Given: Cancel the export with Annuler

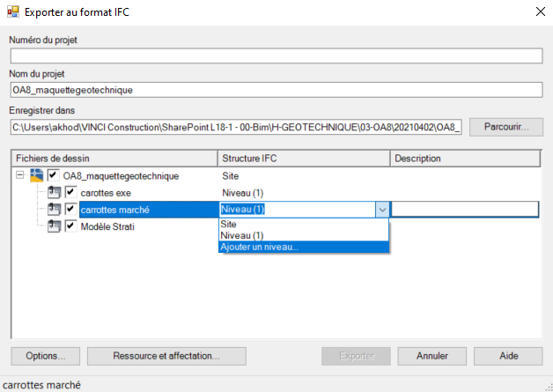Looking at the screenshot, I should 431,357.
